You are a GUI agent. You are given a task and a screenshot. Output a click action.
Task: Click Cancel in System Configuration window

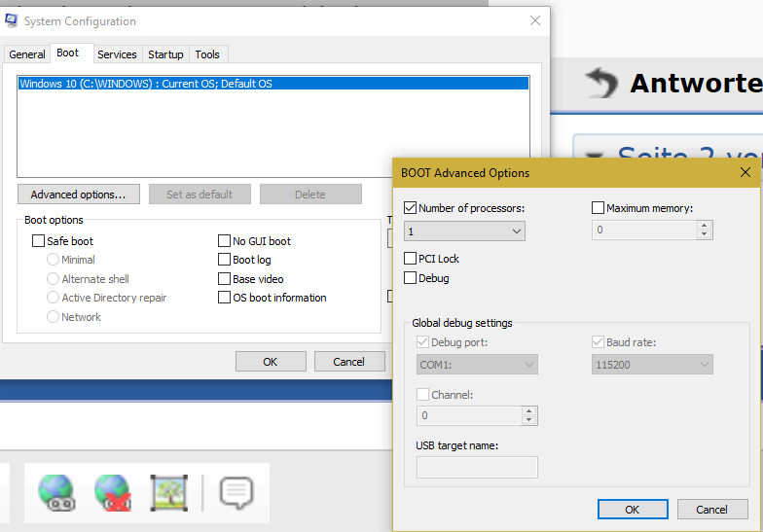tap(348, 362)
